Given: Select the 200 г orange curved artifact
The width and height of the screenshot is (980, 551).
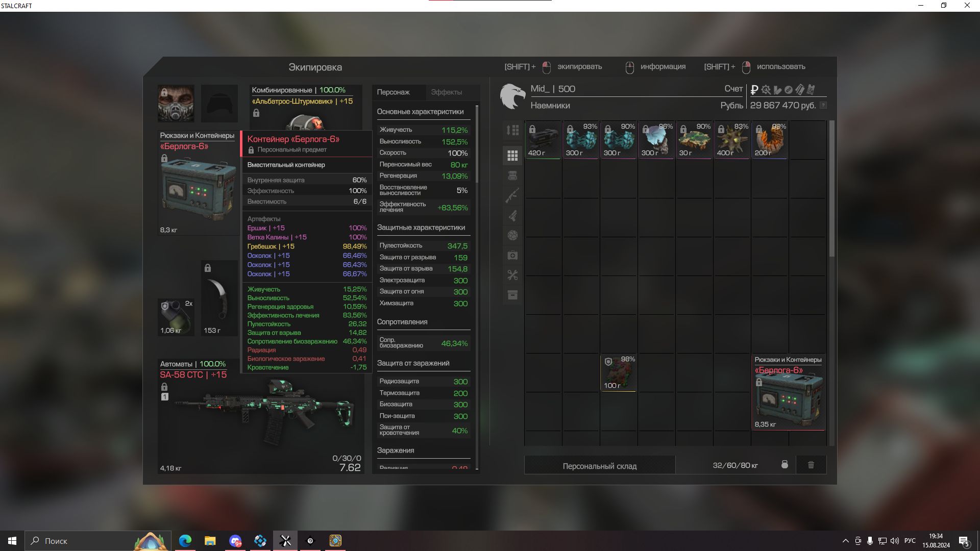Looking at the screenshot, I should click(x=770, y=140).
